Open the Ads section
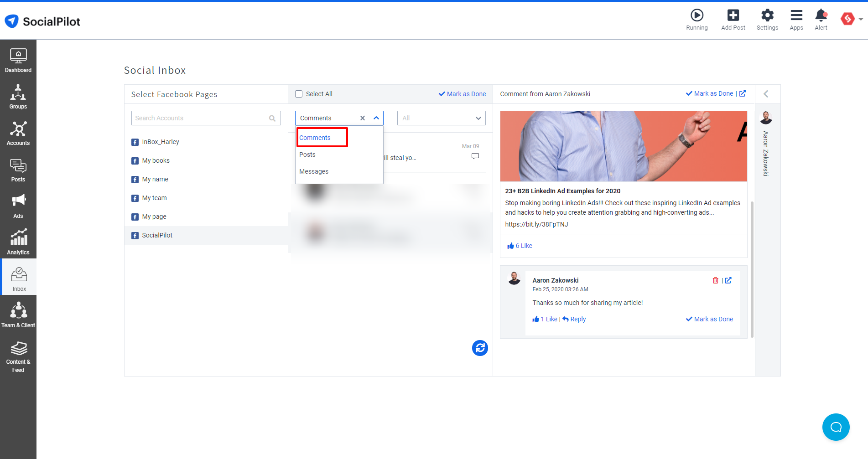 tap(18, 205)
